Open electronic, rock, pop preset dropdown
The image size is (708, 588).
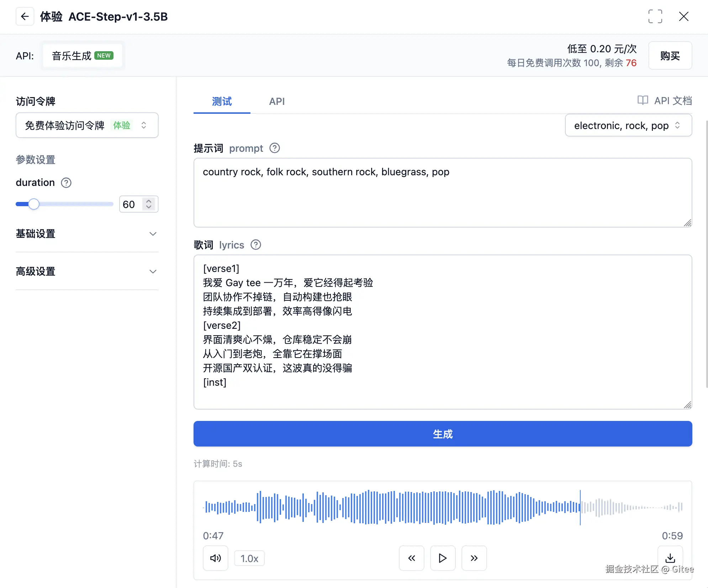(628, 125)
